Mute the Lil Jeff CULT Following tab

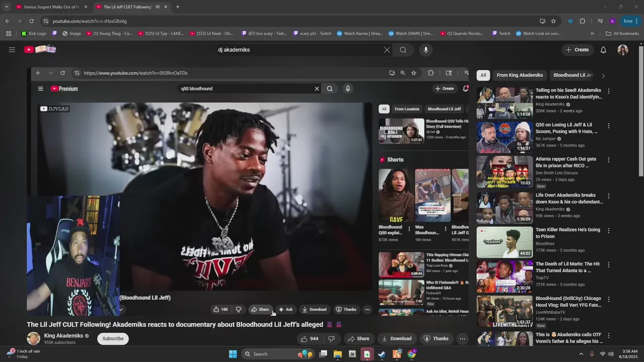(x=157, y=7)
